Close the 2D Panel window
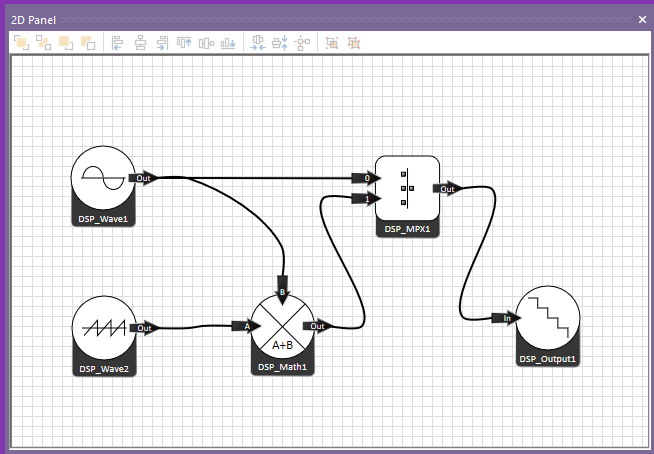 pyautogui.click(x=642, y=19)
